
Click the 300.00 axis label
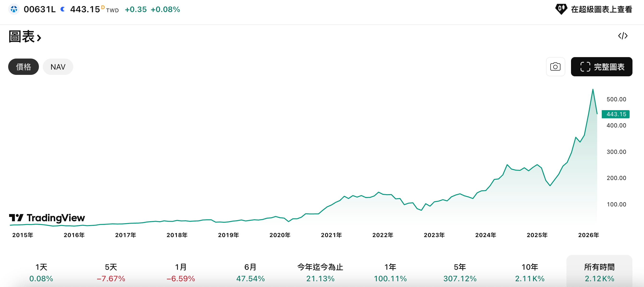[x=616, y=152]
